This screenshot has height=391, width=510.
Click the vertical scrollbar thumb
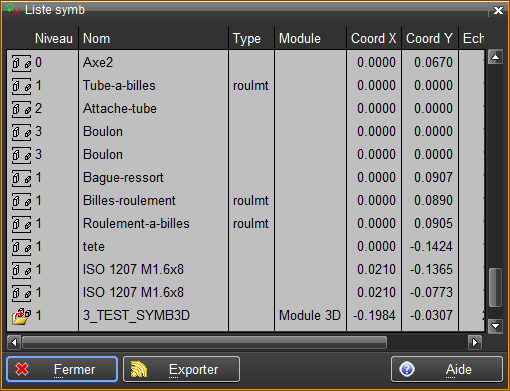coord(495,287)
